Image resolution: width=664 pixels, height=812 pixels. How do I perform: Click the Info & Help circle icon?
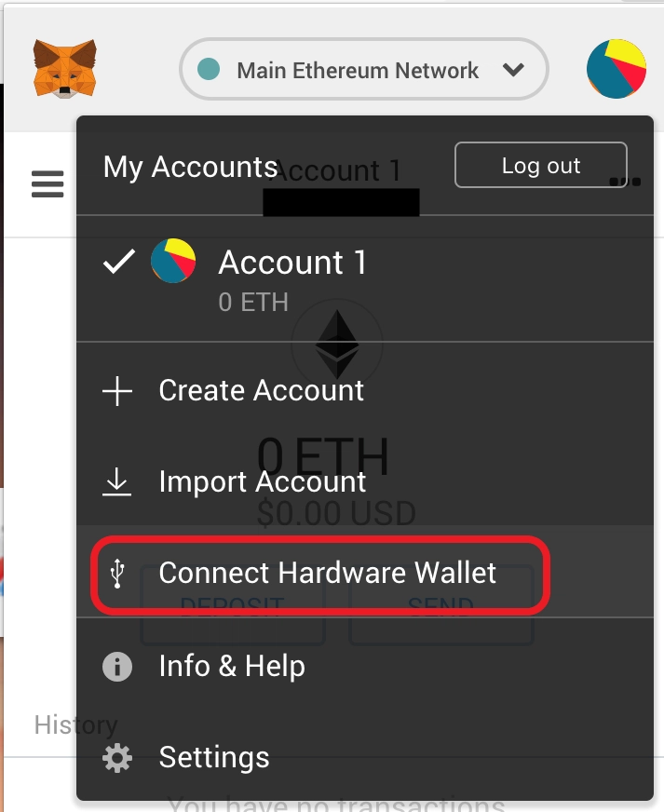tap(117, 667)
